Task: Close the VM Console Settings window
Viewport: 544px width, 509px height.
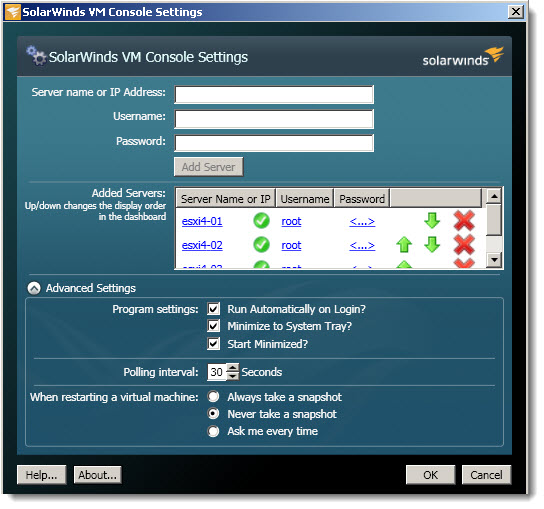Action: tap(515, 12)
